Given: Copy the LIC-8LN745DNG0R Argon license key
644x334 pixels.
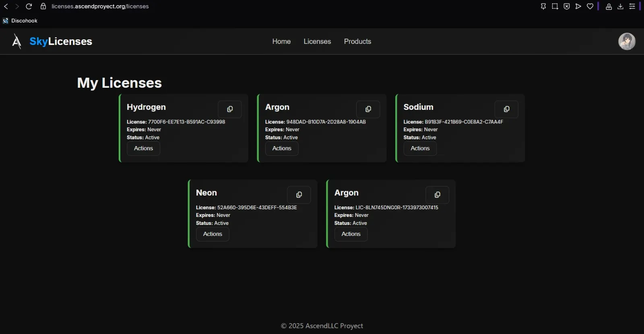Looking at the screenshot, I should point(437,195).
